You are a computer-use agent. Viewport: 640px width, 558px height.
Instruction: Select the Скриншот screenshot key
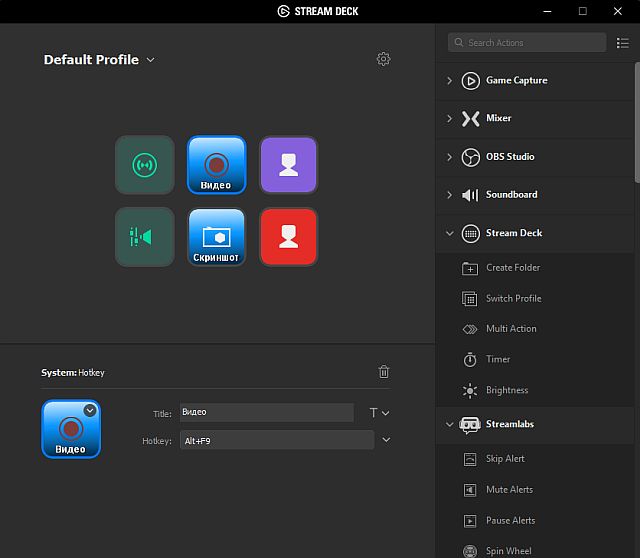click(216, 237)
